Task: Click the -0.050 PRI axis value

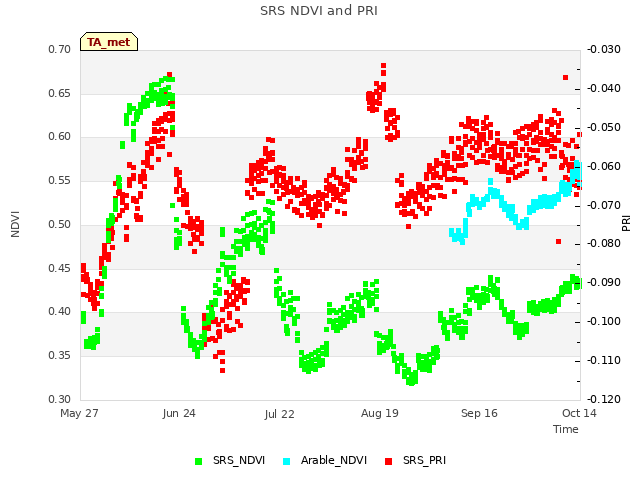Action: point(604,127)
